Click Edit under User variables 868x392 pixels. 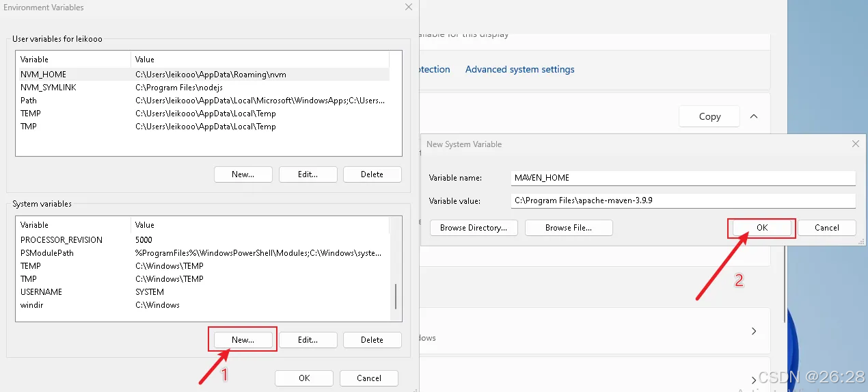308,174
